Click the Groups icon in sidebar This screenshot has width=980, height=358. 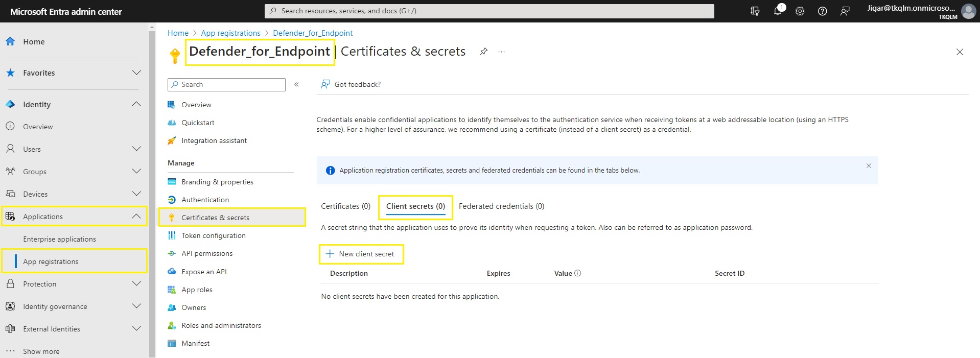[x=10, y=171]
